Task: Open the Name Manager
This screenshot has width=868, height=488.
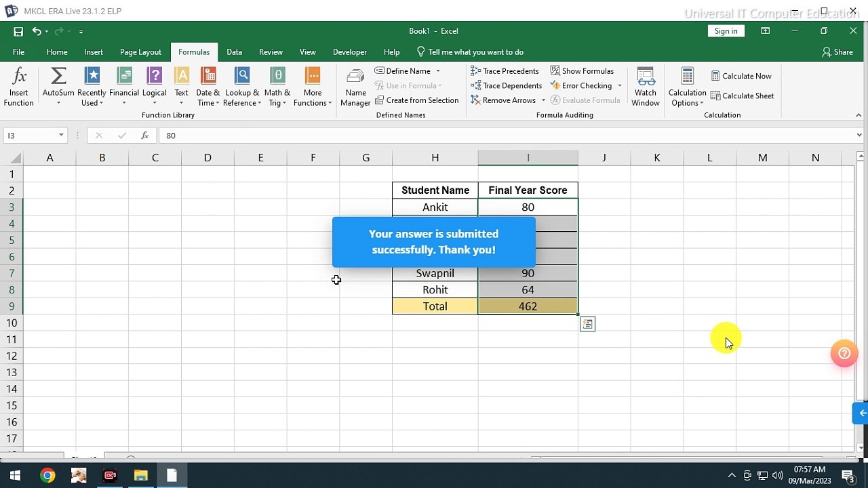Action: click(355, 87)
